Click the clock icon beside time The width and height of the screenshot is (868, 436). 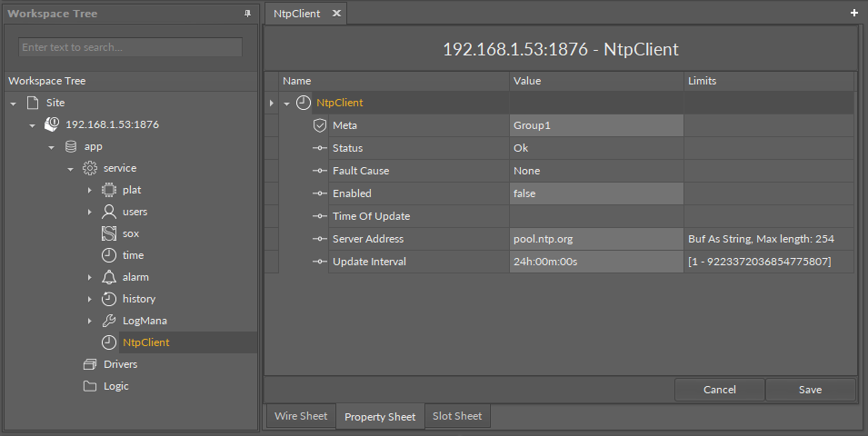(x=108, y=255)
